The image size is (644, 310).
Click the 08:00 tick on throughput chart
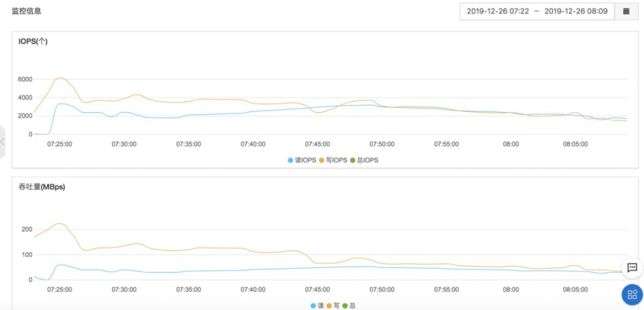coord(510,290)
